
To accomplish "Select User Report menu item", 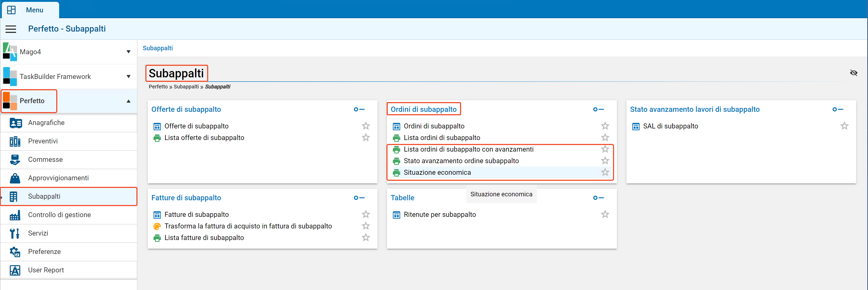I will [69, 270].
